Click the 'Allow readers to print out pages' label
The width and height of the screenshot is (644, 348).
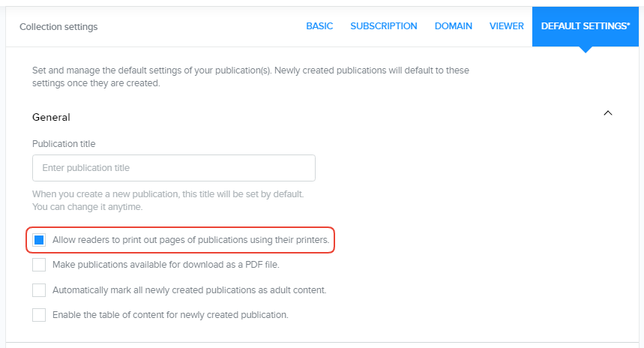pyautogui.click(x=190, y=240)
